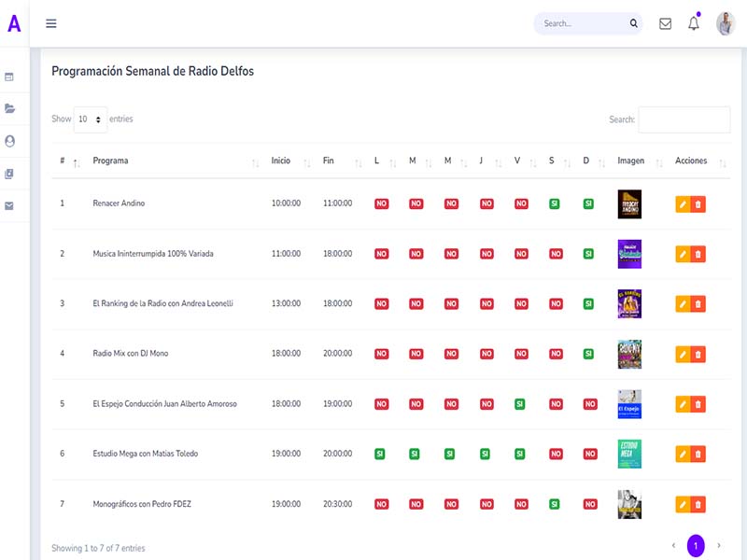
Task: Click the green SI Saturday badge for Renacer Andino
Action: [x=554, y=203]
